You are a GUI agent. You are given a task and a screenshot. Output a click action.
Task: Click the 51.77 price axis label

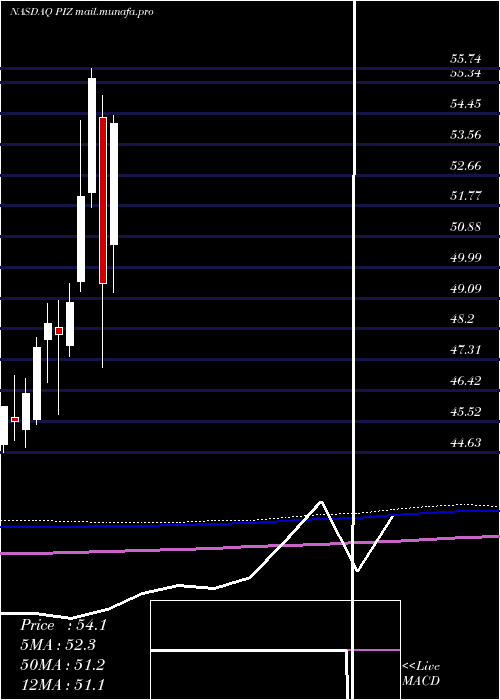466,196
